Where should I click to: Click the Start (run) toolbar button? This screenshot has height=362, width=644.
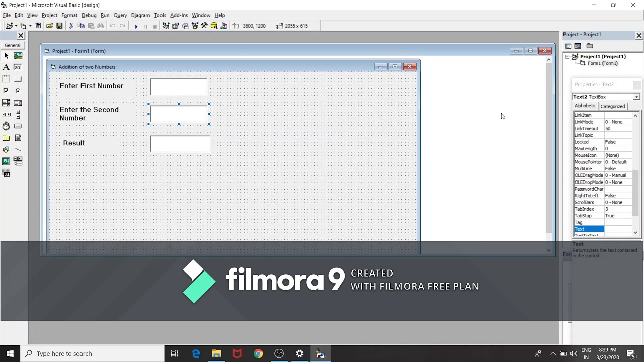[136, 26]
